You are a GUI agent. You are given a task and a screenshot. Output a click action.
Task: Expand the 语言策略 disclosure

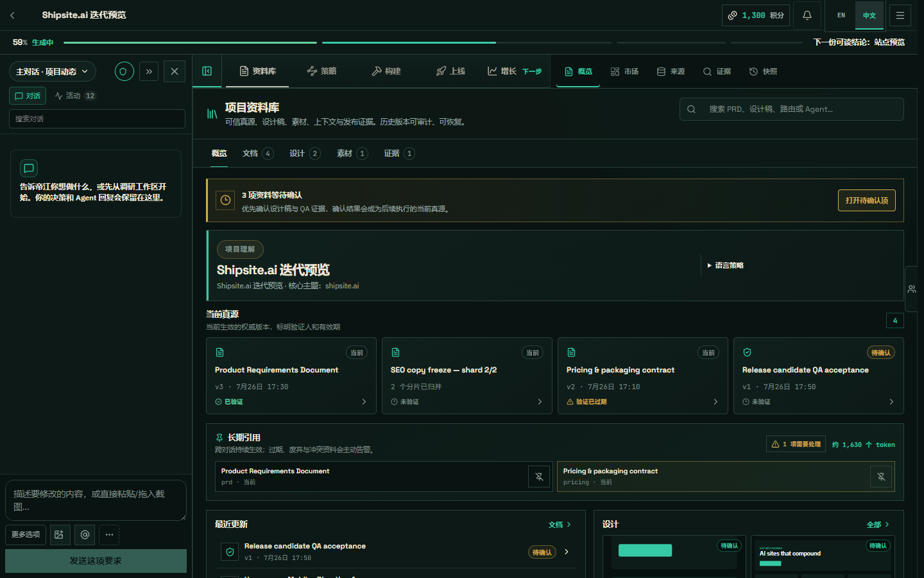(726, 265)
